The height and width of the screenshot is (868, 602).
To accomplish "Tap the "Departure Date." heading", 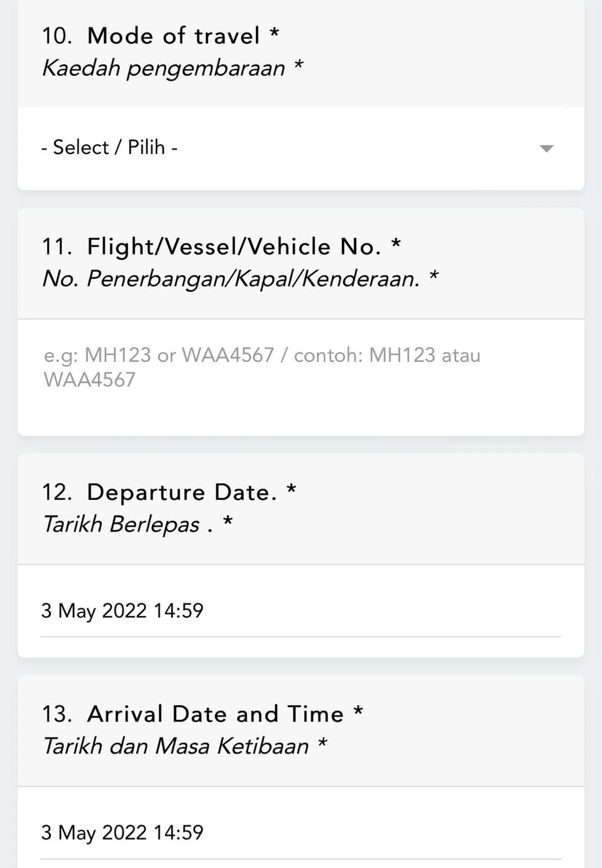I will (x=182, y=492).
